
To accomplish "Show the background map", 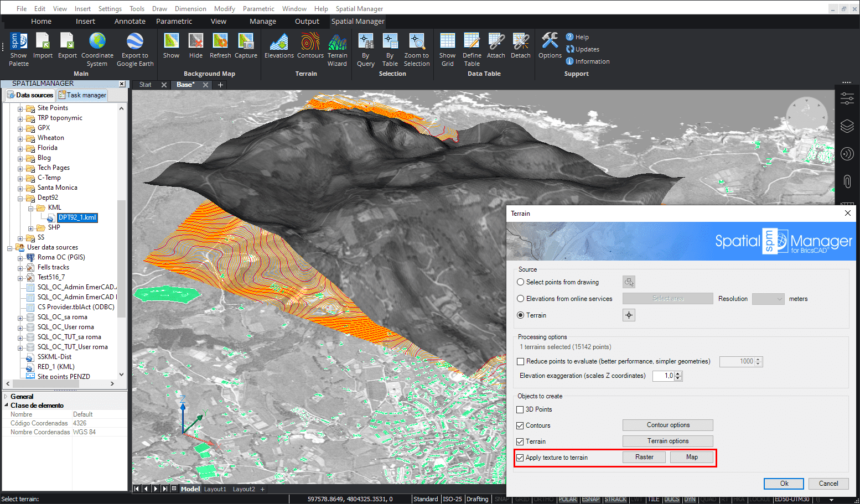I will pos(171,46).
